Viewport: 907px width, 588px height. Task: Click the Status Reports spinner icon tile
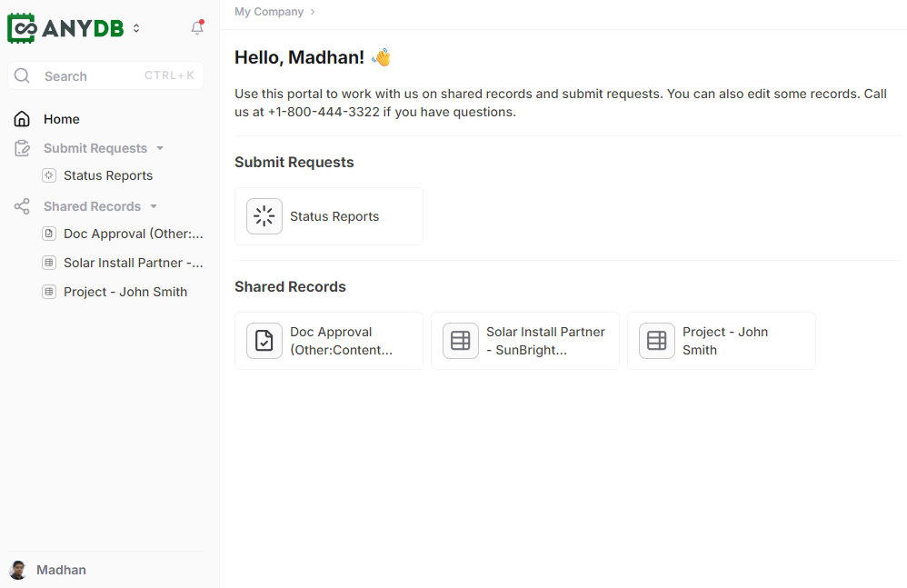(x=264, y=216)
